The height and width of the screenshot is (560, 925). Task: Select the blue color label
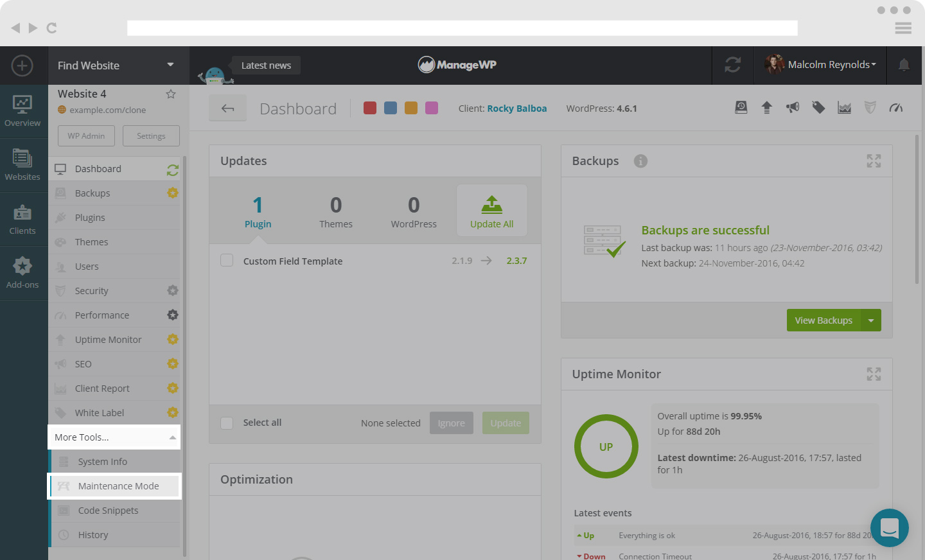click(391, 108)
